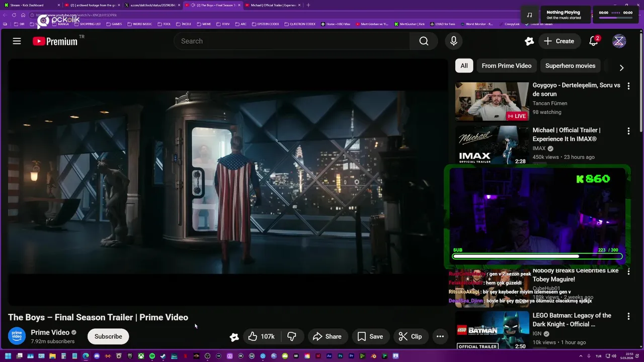The width and height of the screenshot is (644, 362).
Task: Go to YouTube Premium home logo
Action: [55, 41]
